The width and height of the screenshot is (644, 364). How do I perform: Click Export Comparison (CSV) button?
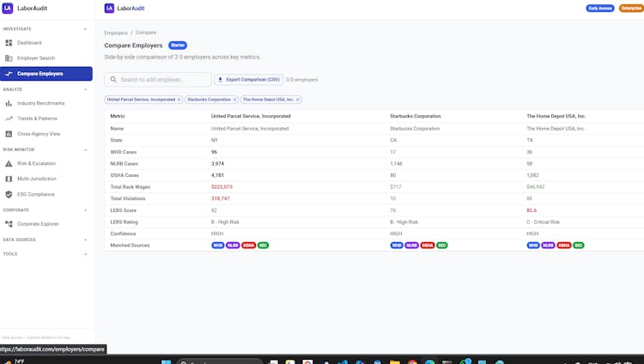[x=248, y=80]
